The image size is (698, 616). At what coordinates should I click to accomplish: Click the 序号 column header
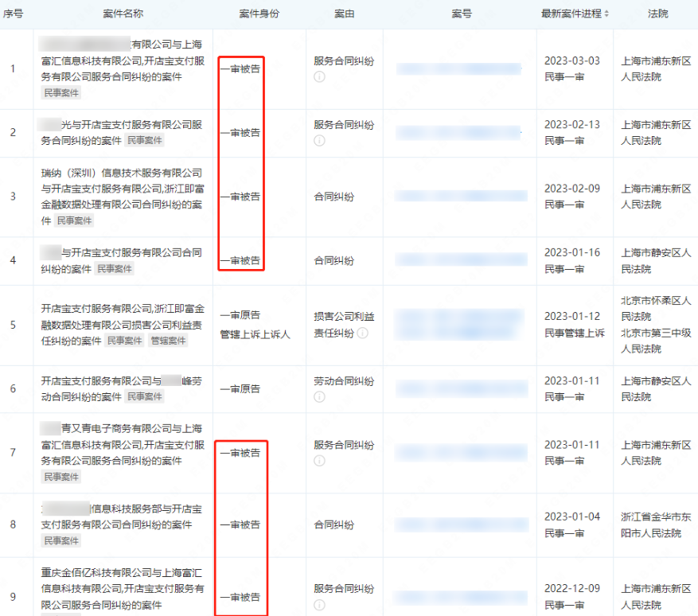13,14
